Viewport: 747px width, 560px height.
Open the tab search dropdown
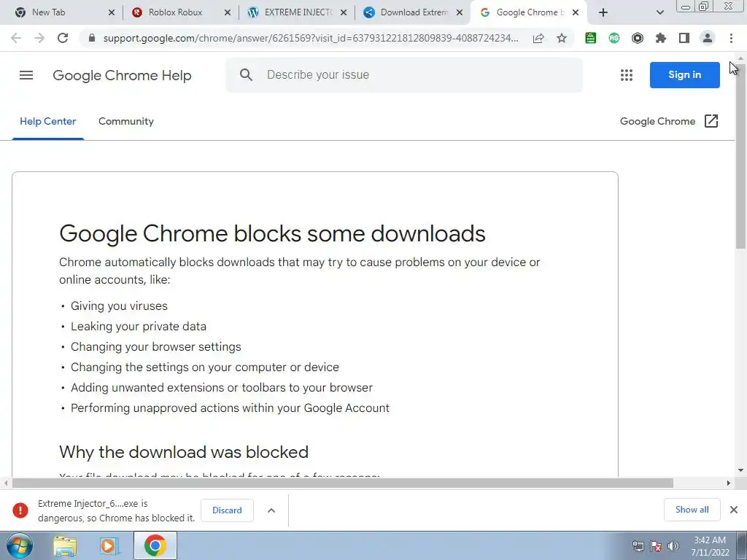(x=659, y=12)
